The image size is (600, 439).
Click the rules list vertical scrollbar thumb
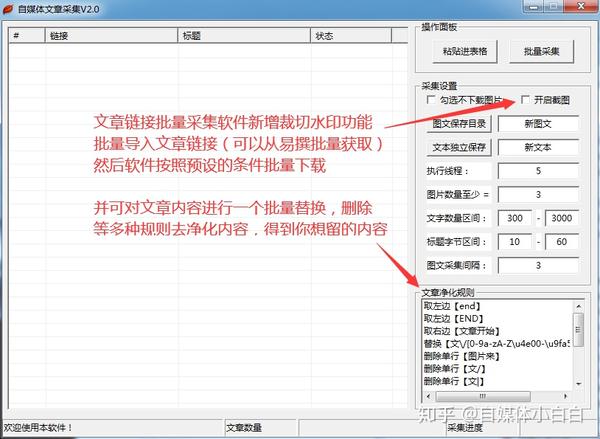tap(579, 330)
